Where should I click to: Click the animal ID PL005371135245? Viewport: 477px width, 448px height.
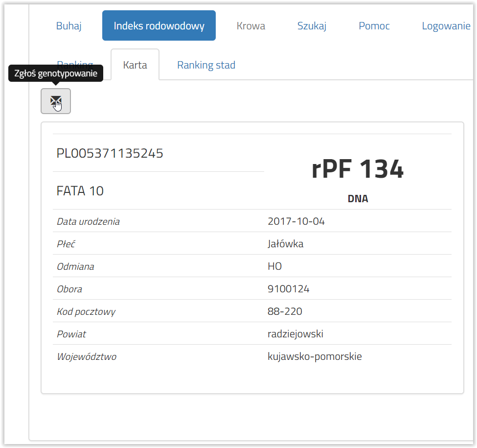coord(110,154)
